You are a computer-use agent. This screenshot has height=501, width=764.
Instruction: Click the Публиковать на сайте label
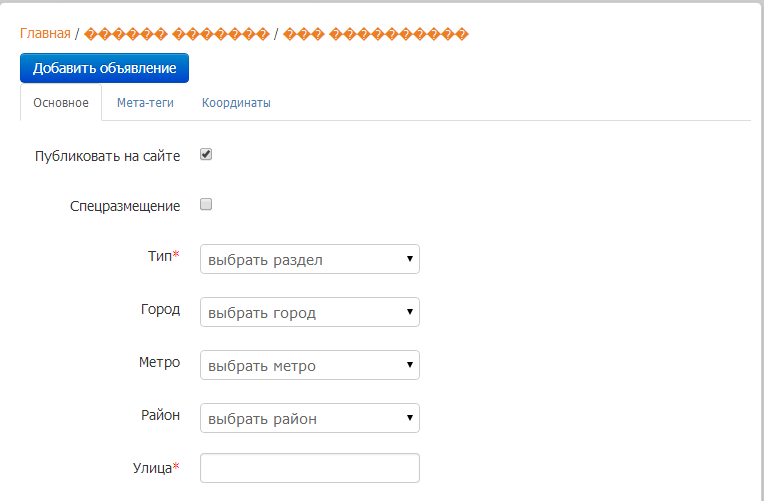108,156
